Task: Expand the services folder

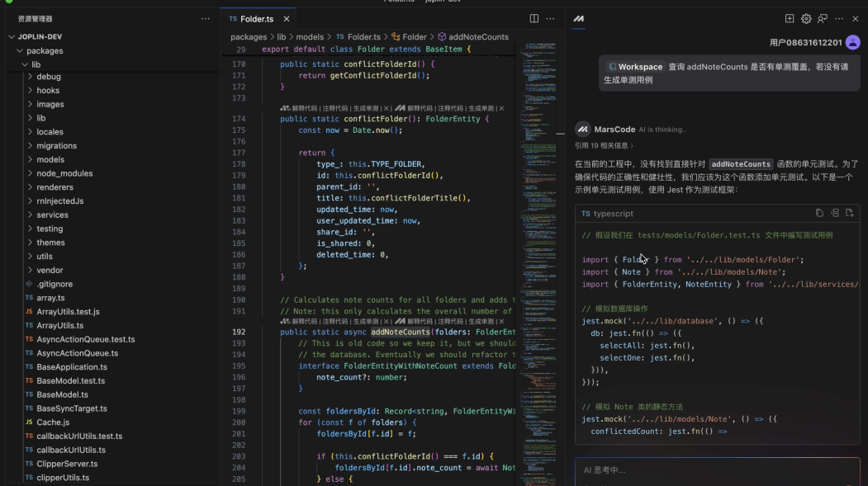Action: coord(52,215)
